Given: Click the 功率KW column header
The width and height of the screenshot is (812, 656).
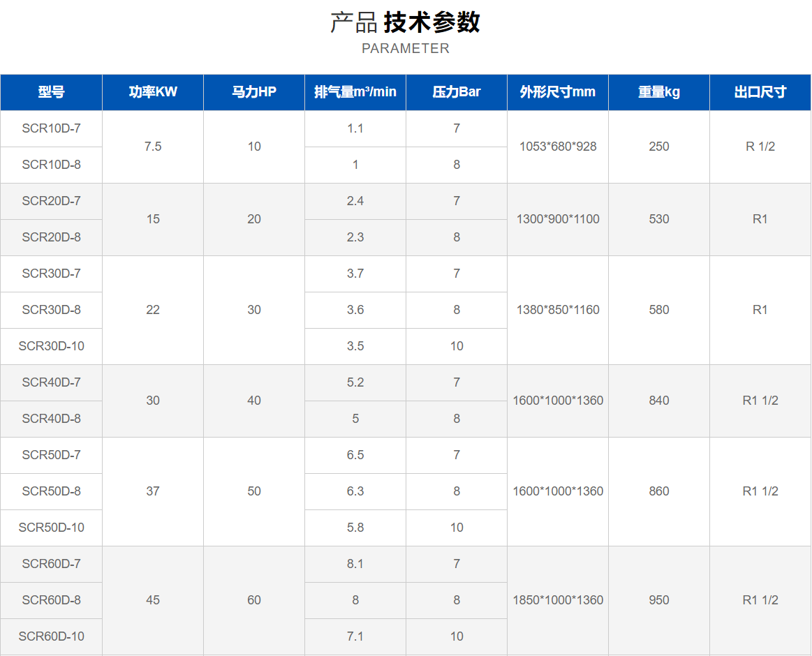Looking at the screenshot, I should coord(153,92).
